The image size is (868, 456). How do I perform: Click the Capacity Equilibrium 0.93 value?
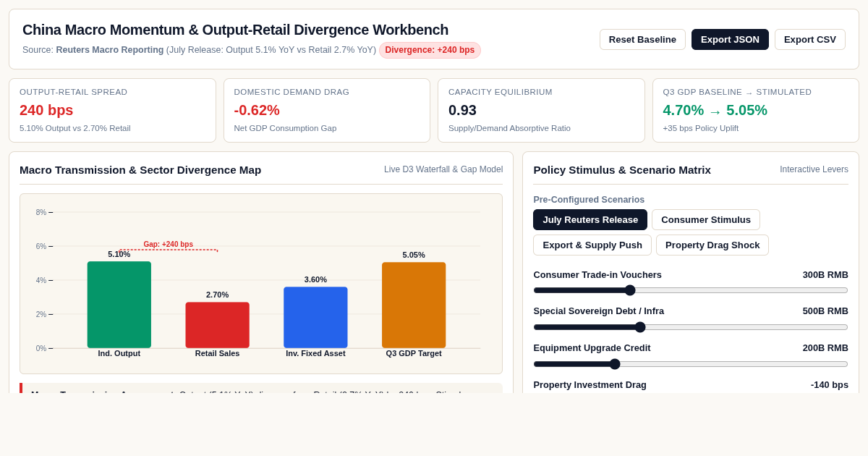click(x=462, y=110)
